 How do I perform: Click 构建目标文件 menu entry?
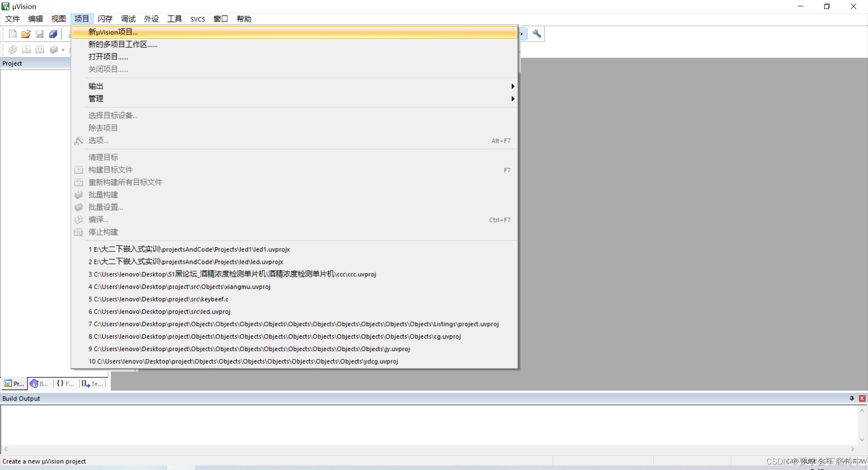pos(294,170)
